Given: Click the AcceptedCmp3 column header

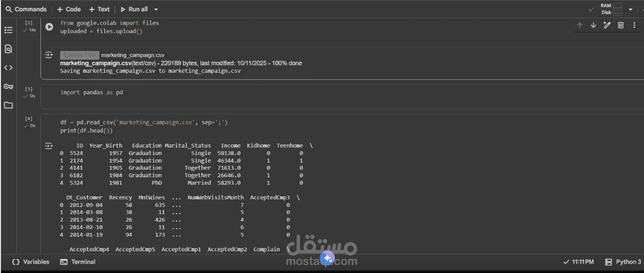Looking at the screenshot, I should [x=270, y=198].
